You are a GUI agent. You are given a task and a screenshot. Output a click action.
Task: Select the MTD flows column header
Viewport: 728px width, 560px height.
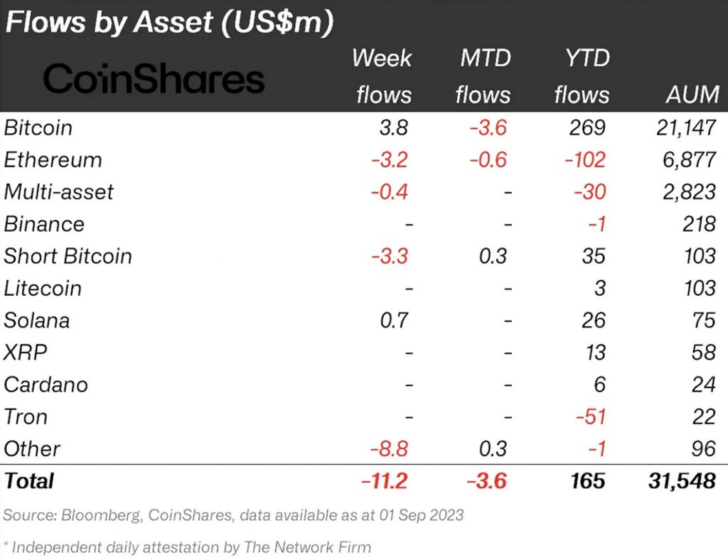pos(483,77)
